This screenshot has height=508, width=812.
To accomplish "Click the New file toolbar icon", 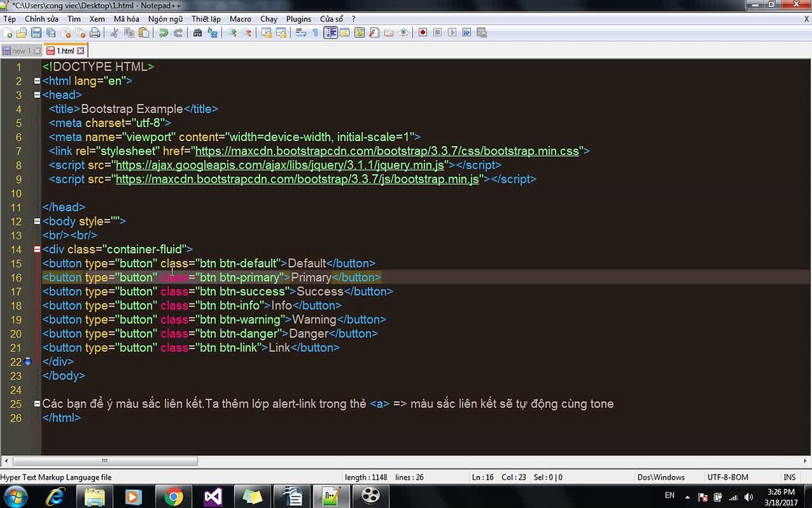I will point(7,32).
